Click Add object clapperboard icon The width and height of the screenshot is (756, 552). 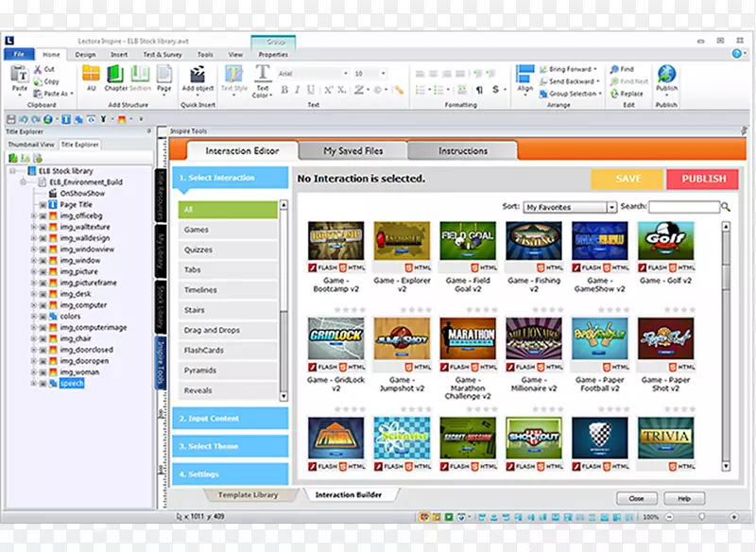(198, 75)
